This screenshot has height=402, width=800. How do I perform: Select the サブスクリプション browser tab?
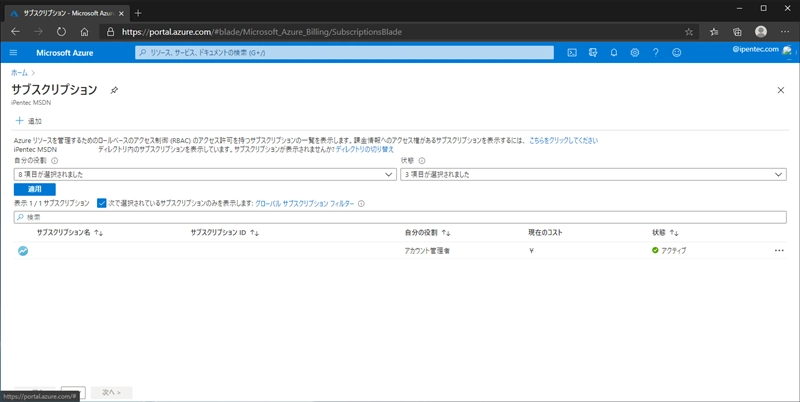66,13
